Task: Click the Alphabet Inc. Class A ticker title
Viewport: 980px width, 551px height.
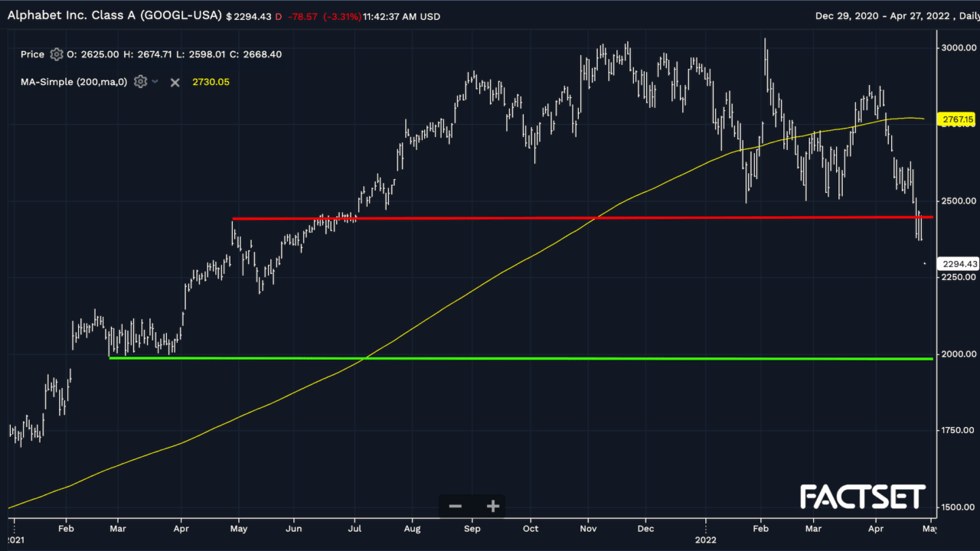Action: tap(115, 16)
